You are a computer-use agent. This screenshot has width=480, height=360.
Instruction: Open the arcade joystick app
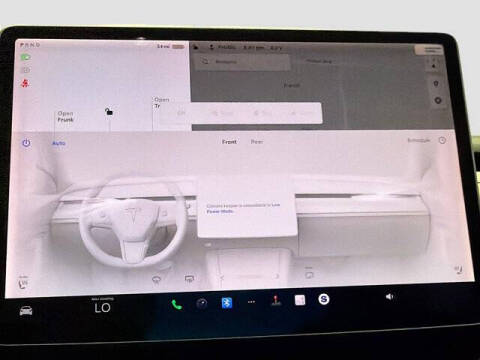pyautogui.click(x=275, y=300)
